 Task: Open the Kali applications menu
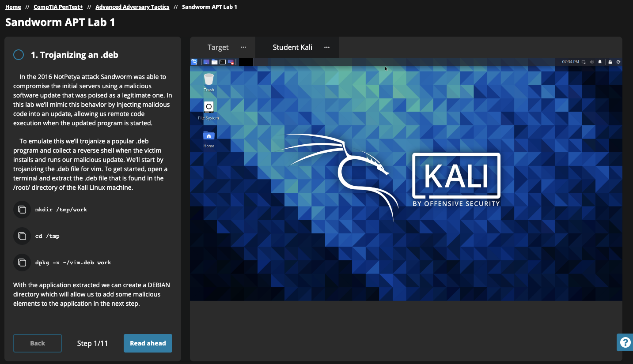(x=194, y=62)
